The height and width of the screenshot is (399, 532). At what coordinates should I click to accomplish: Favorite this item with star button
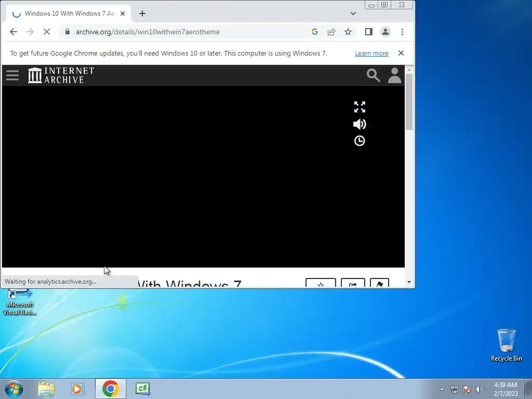[321, 283]
